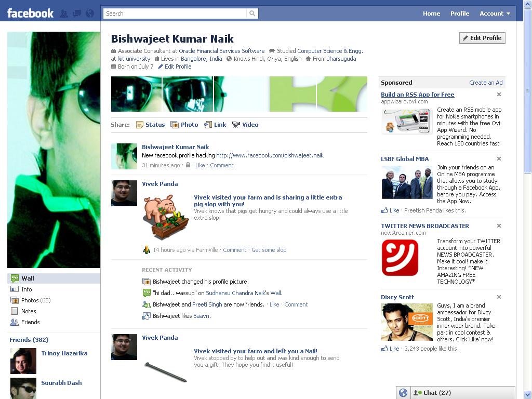The width and height of the screenshot is (532, 399).
Task: Close the LSBF Global MBA ad
Action: (x=499, y=159)
